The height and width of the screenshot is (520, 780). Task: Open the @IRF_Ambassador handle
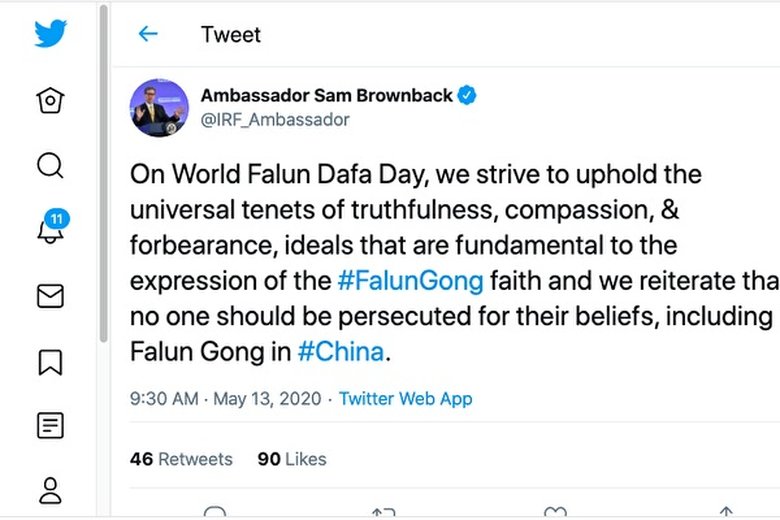pyautogui.click(x=275, y=120)
